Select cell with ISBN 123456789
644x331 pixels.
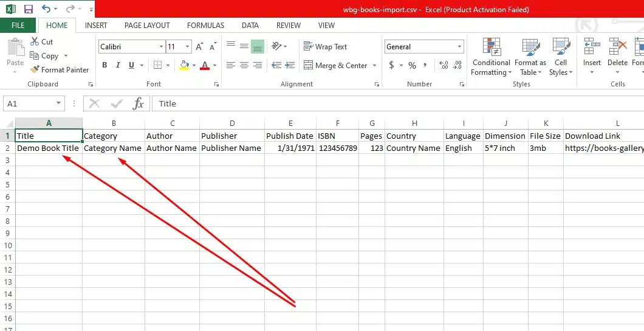(x=338, y=148)
